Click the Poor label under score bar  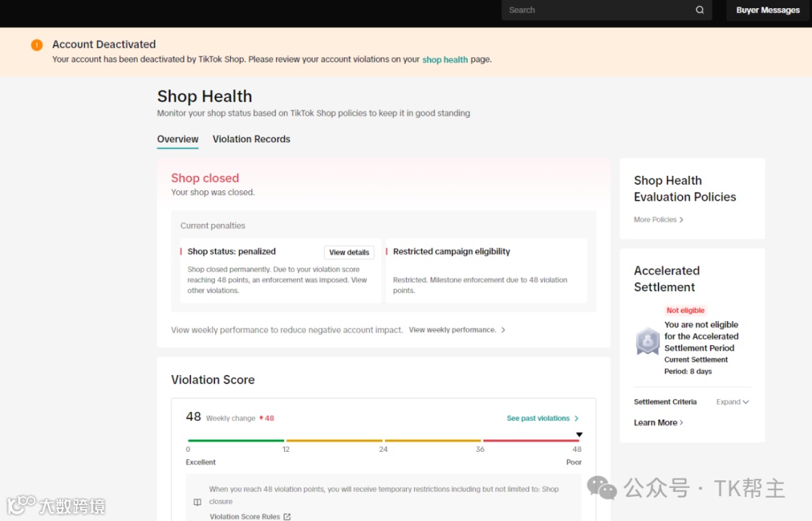(x=574, y=462)
